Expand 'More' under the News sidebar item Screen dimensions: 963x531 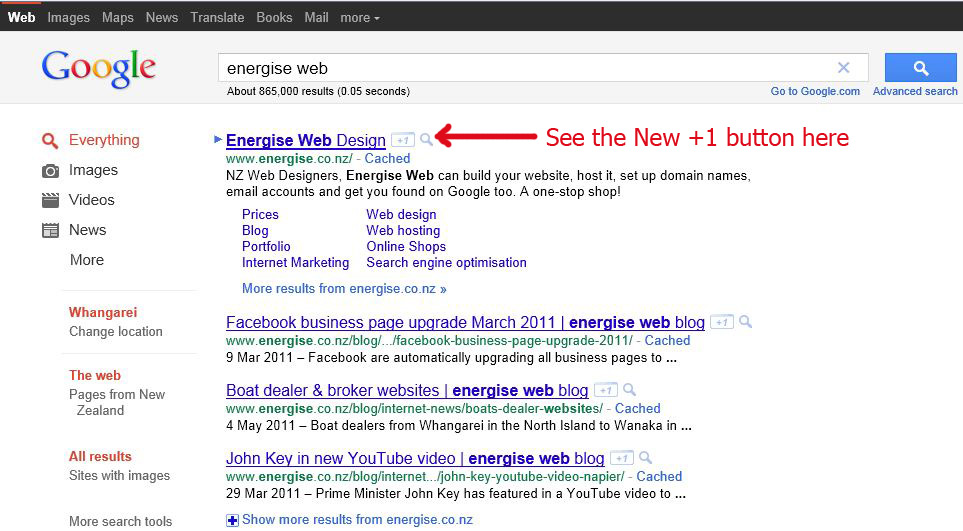point(87,260)
